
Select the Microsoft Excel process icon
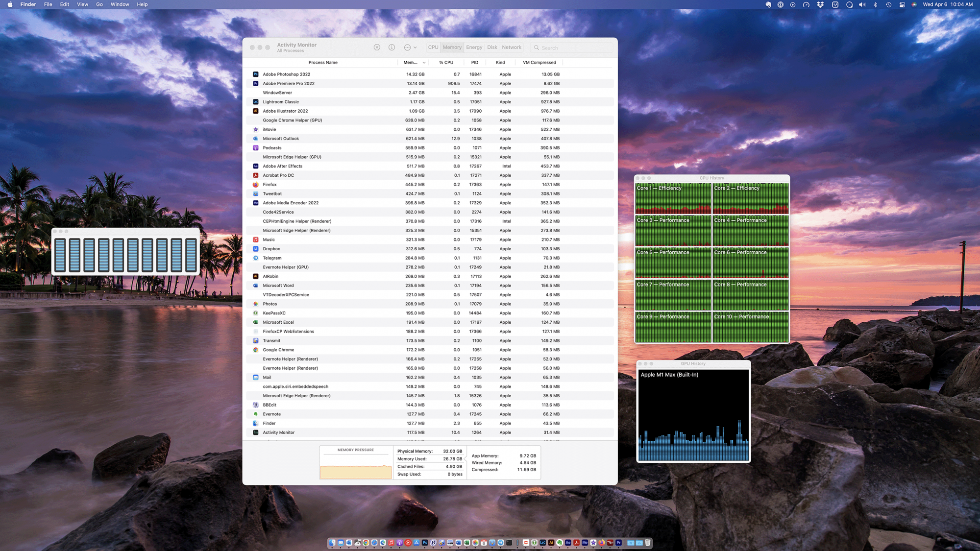(255, 322)
